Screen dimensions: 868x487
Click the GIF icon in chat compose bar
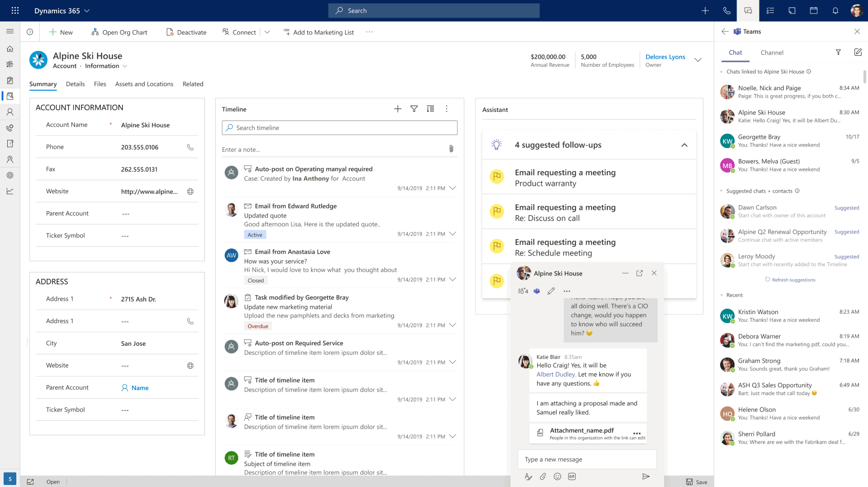571,476
